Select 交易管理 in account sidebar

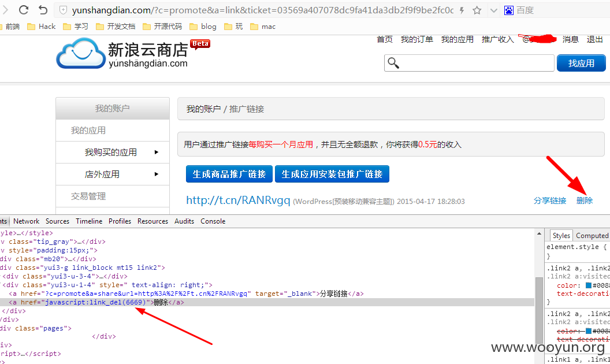point(88,196)
